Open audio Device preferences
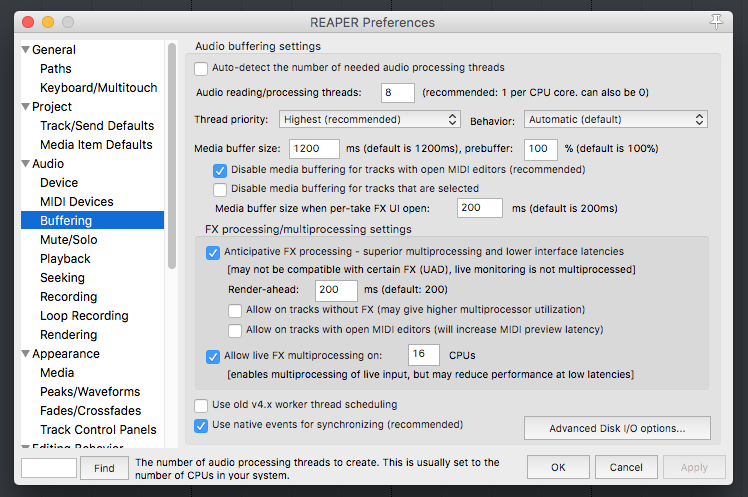 click(59, 183)
